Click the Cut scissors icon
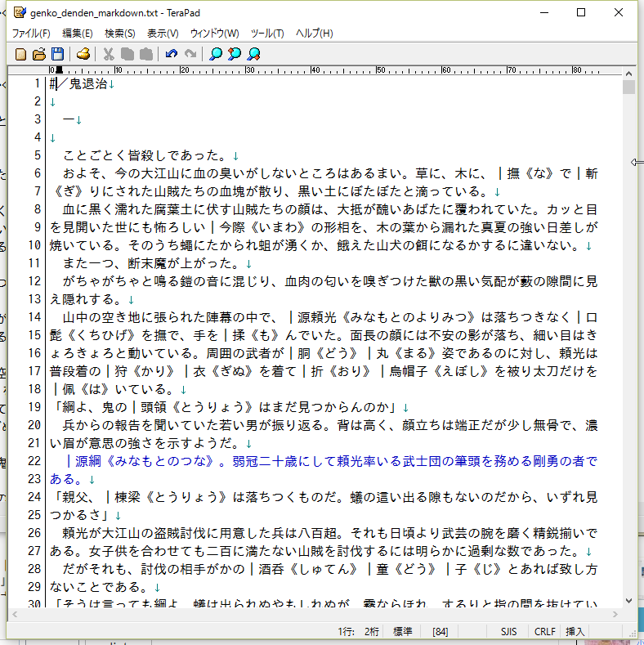The width and height of the screenshot is (644, 645). click(109, 54)
